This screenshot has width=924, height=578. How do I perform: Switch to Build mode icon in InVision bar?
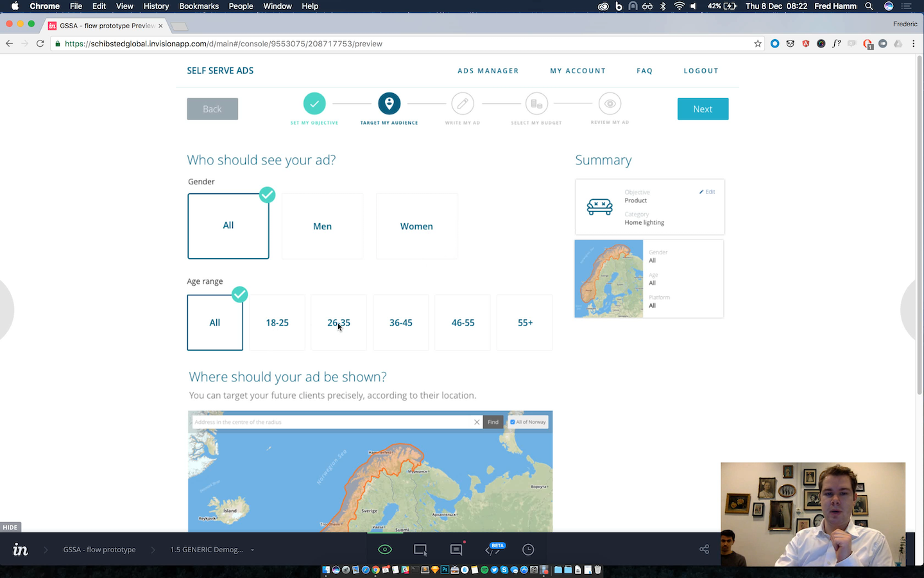coord(420,550)
